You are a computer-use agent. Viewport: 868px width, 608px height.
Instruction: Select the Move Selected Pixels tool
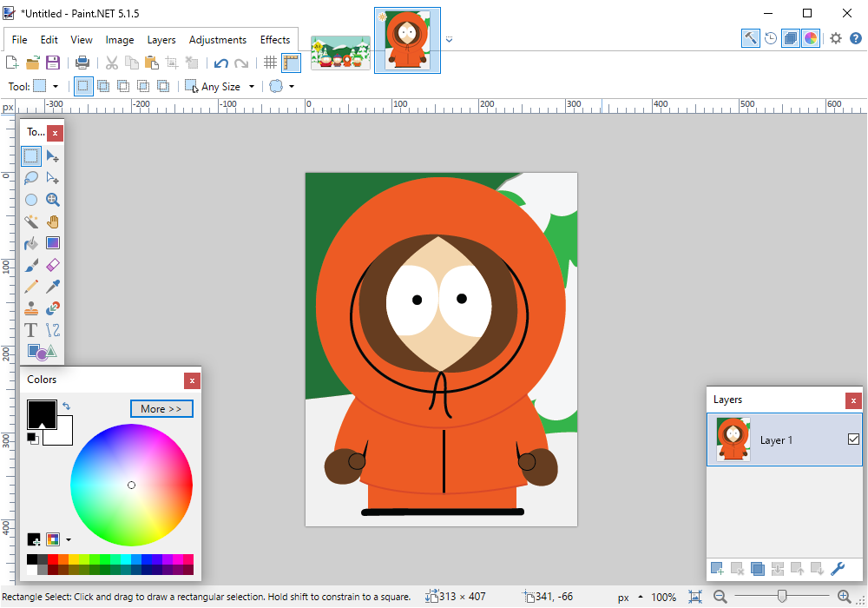pyautogui.click(x=53, y=156)
